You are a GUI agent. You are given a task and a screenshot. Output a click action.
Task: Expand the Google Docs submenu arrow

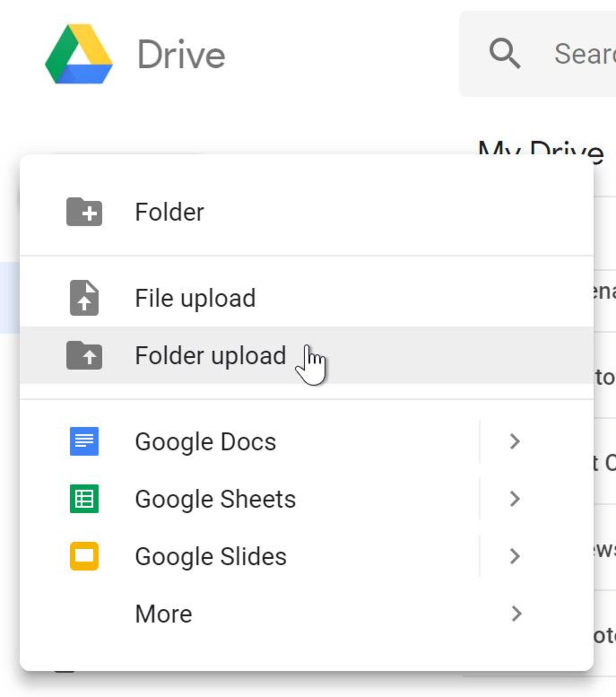[x=515, y=441]
